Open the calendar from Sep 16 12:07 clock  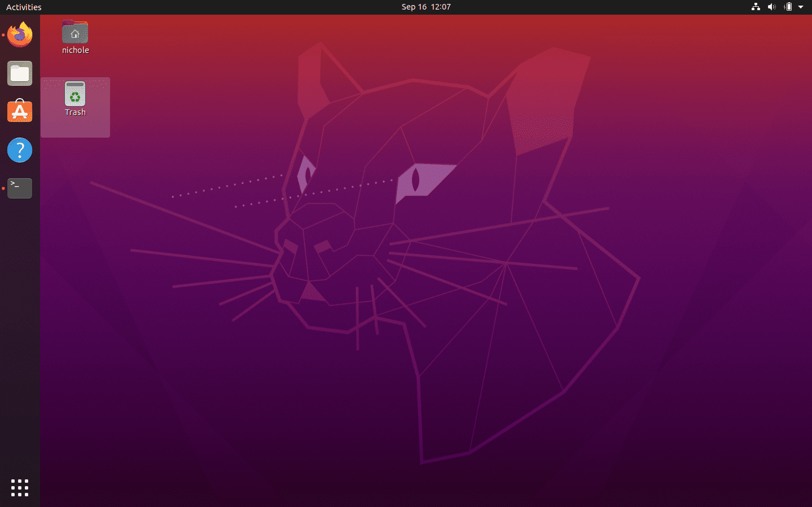pyautogui.click(x=426, y=7)
